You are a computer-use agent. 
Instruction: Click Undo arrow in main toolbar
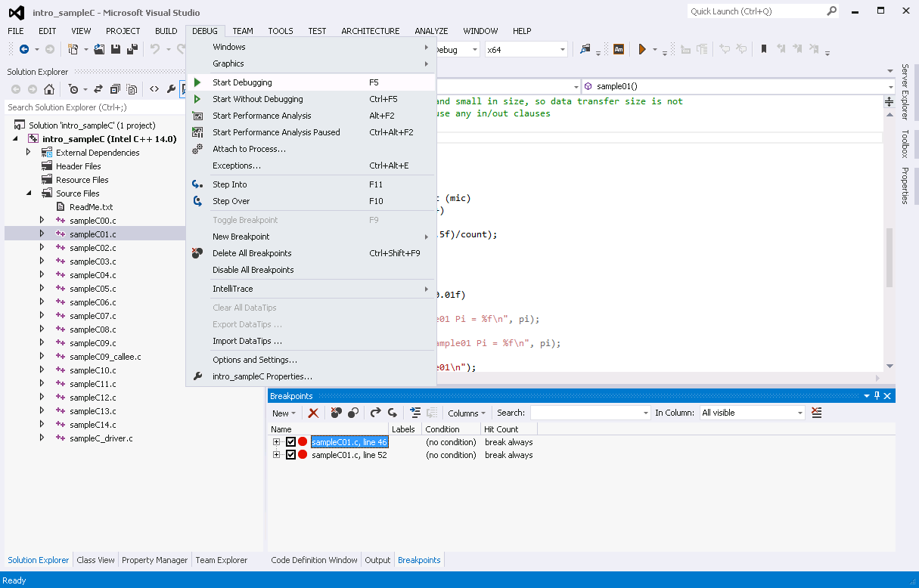(155, 49)
